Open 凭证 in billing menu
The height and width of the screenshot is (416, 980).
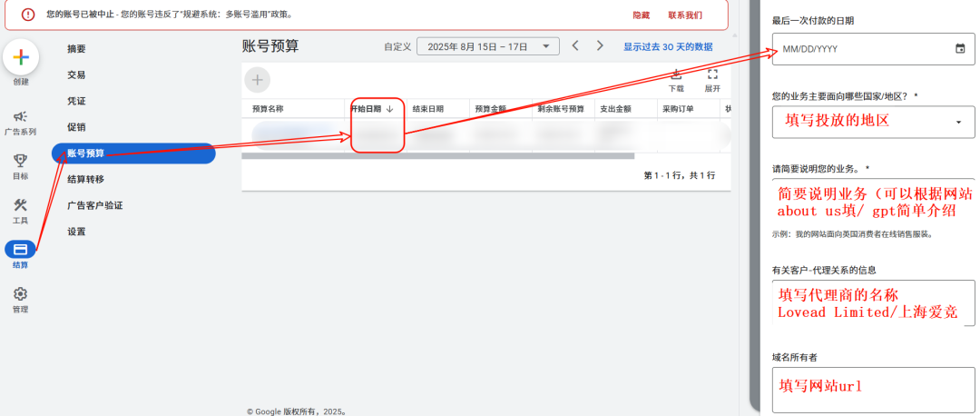coord(76,101)
